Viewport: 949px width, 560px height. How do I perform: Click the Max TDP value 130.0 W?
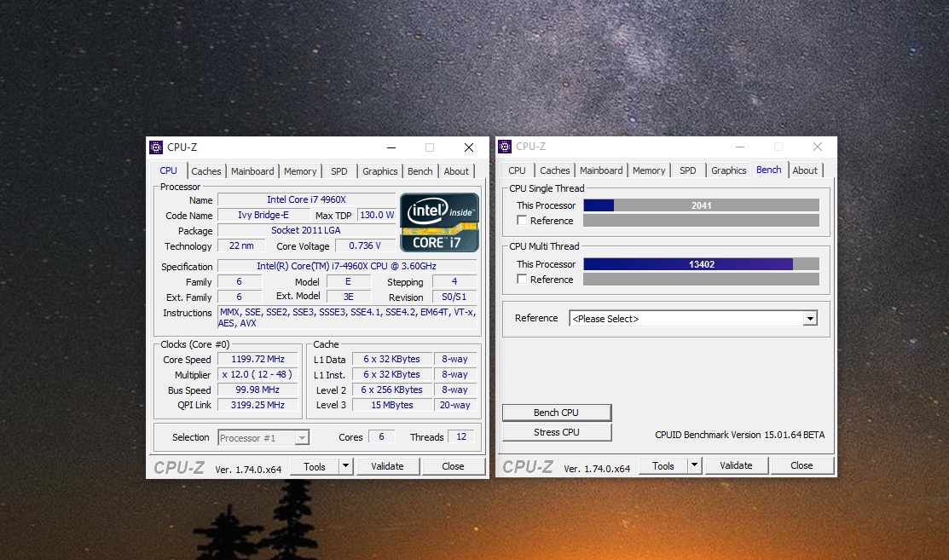[x=377, y=215]
